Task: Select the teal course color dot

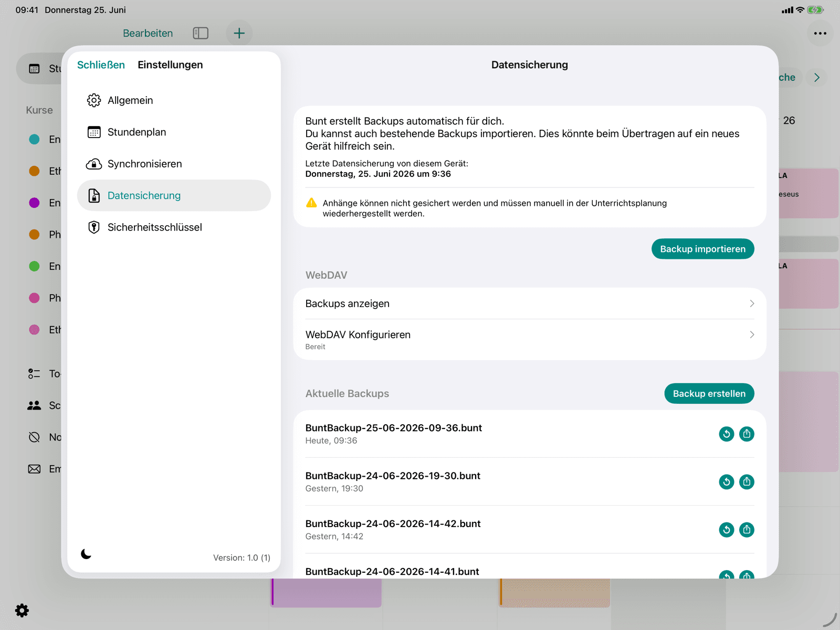Action: pos(34,139)
